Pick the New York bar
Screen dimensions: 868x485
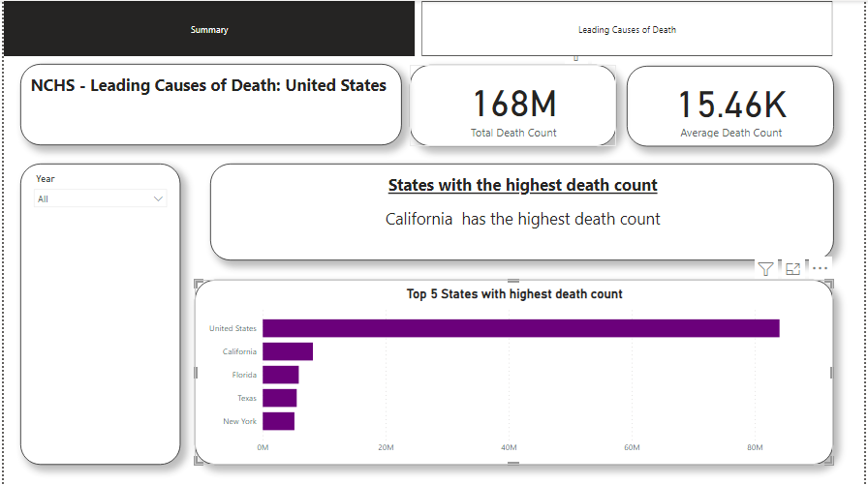278,421
